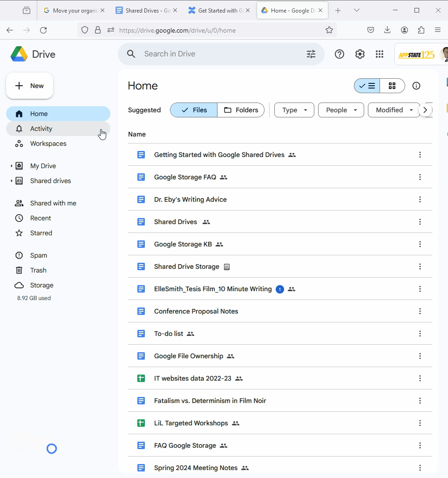Reload the current browser page
Viewport: 448px width, 478px height.
pyautogui.click(x=43, y=30)
